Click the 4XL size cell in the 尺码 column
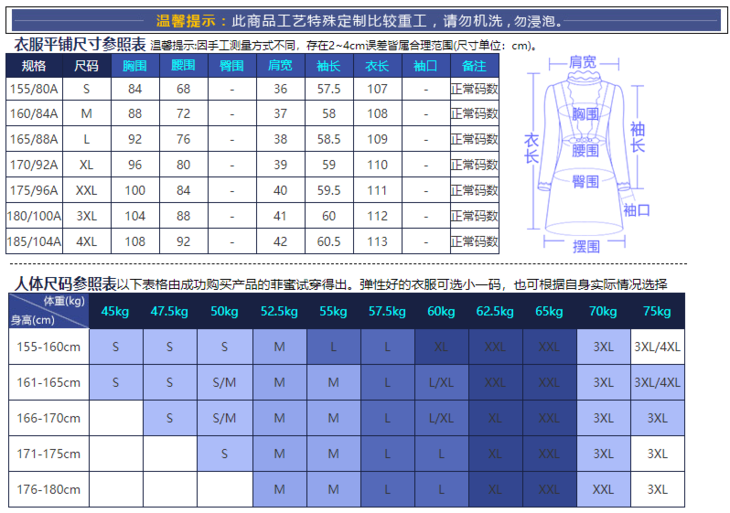The height and width of the screenshot is (513, 730). (87, 241)
